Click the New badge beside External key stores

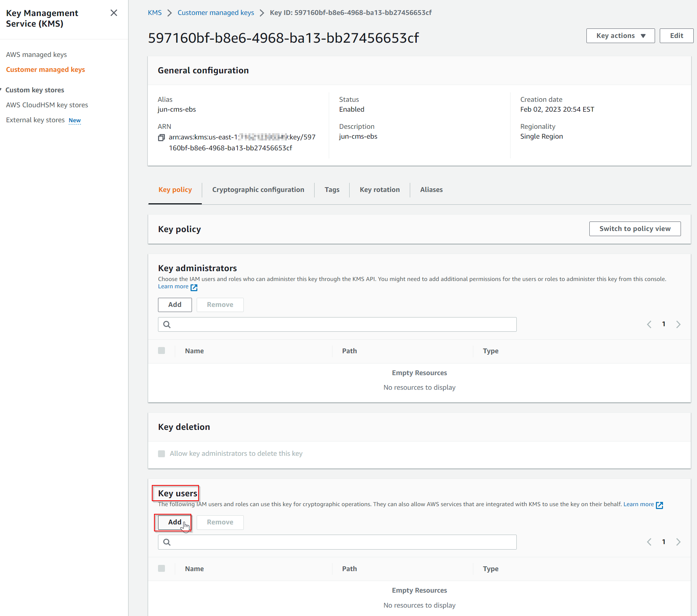pos(74,120)
